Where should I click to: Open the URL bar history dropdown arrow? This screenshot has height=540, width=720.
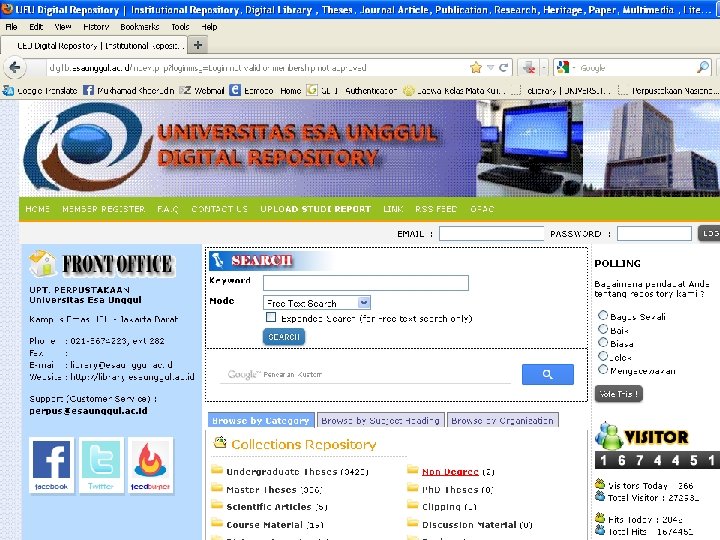[x=490, y=68]
